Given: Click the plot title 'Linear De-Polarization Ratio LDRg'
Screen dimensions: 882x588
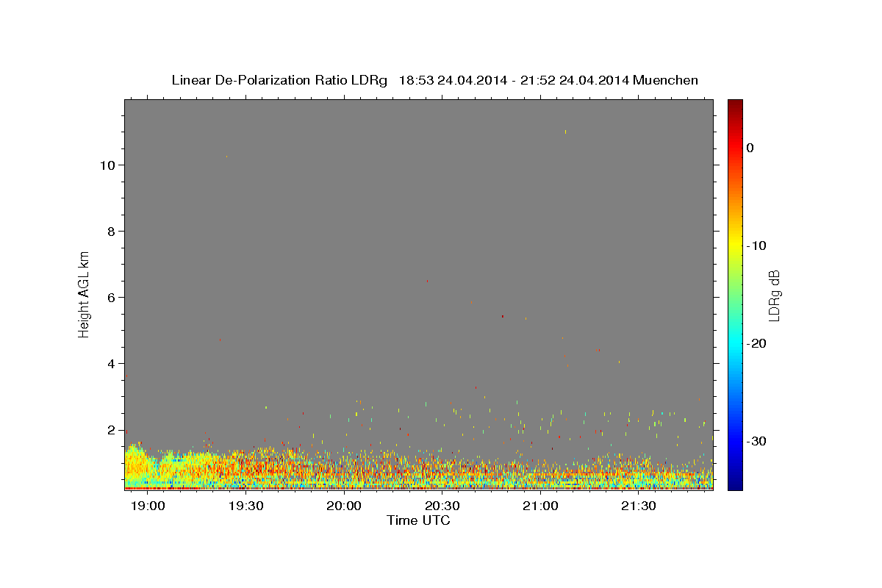Looking at the screenshot, I should (279, 80).
